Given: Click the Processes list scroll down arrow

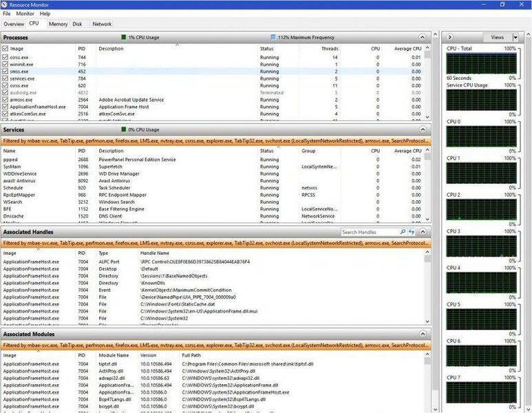Looking at the screenshot, I should point(427,117).
